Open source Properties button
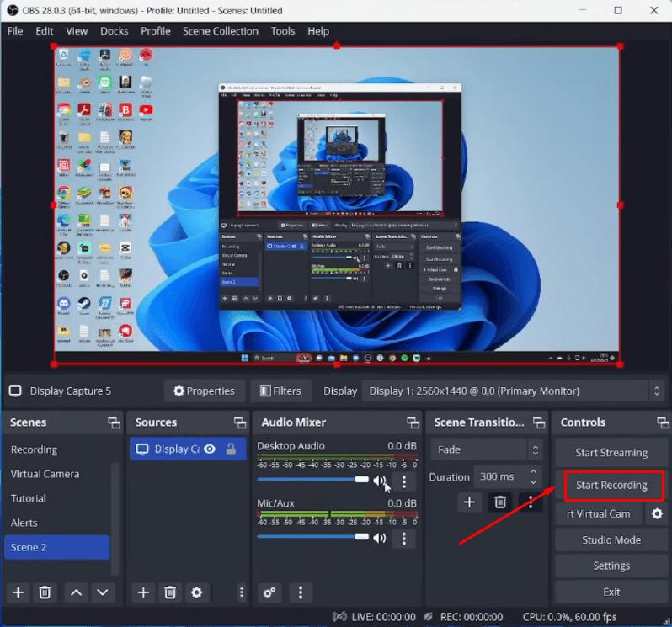The image size is (672, 627). pyautogui.click(x=205, y=391)
